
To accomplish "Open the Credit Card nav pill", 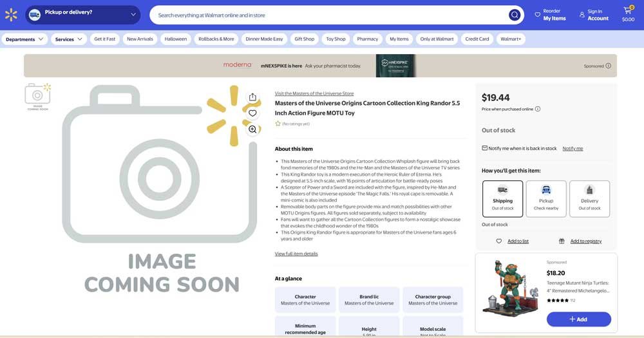I will 477,39.
